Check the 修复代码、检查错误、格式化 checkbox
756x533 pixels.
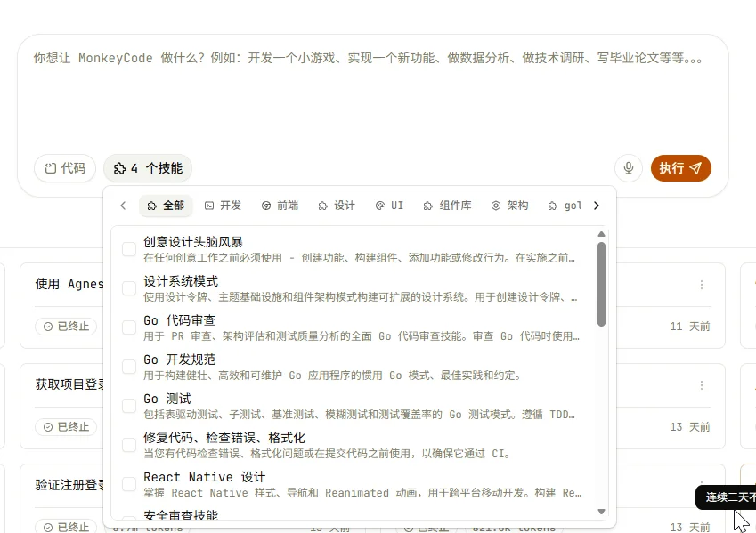tap(129, 445)
